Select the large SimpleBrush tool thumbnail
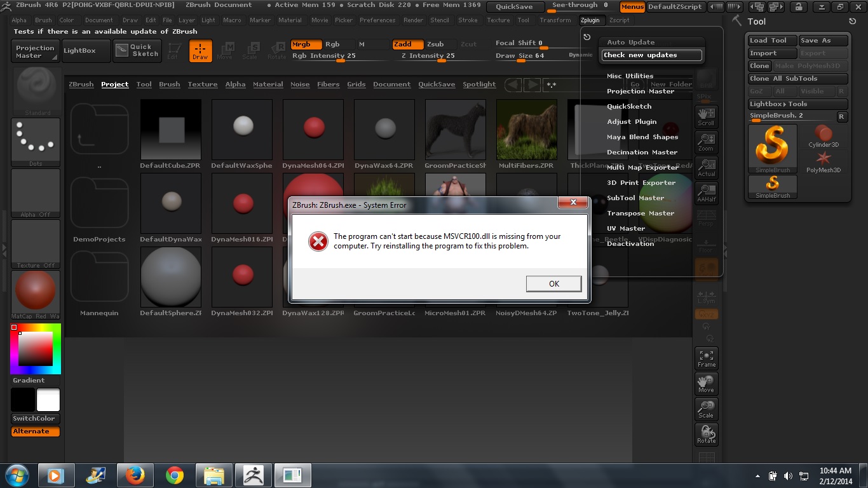Screen dimensions: 868x488 coord(773,149)
